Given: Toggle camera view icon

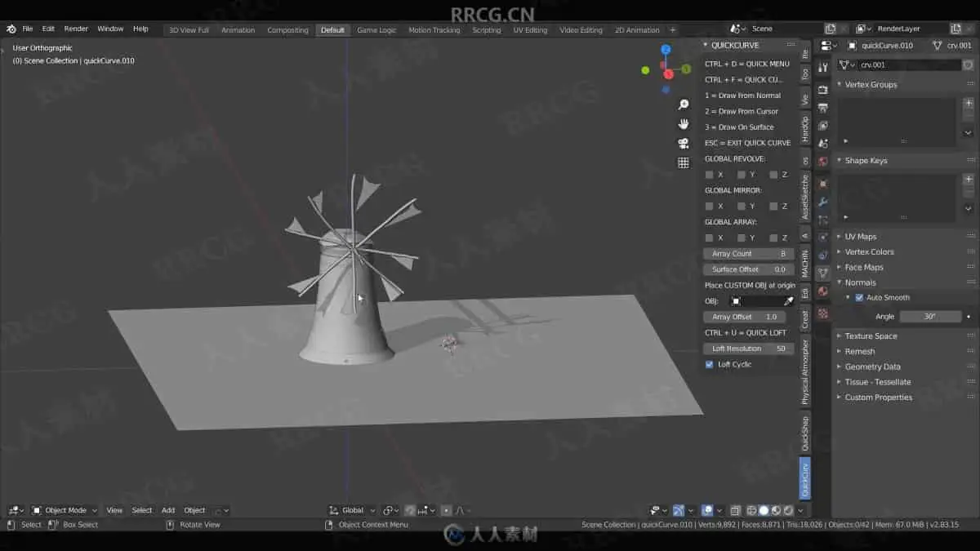Looking at the screenshot, I should (x=684, y=144).
